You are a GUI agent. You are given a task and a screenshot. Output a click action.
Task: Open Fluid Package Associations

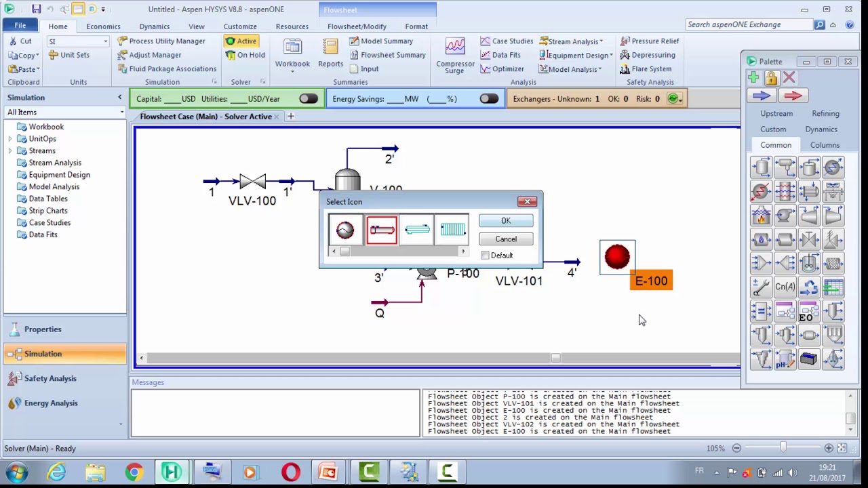click(167, 69)
